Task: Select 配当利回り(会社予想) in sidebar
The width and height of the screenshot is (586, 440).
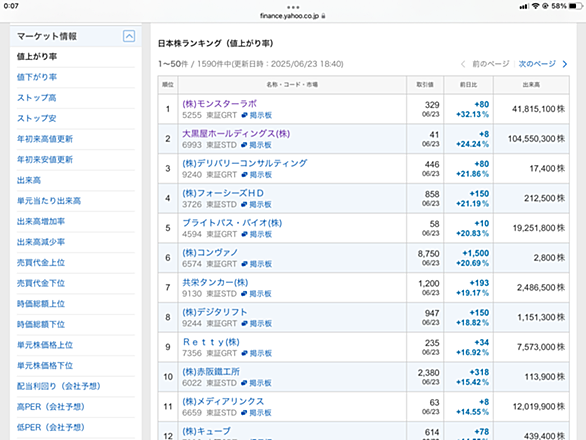Action: (x=59, y=386)
